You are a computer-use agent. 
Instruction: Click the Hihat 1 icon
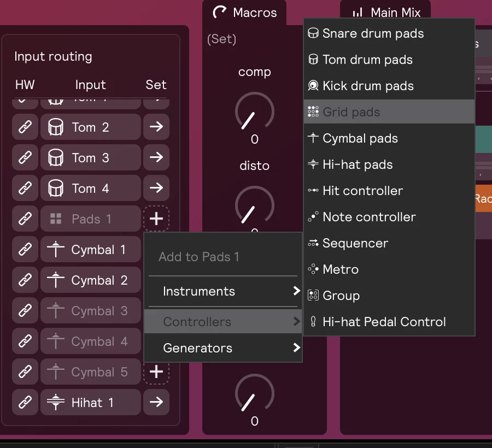pyautogui.click(x=56, y=402)
